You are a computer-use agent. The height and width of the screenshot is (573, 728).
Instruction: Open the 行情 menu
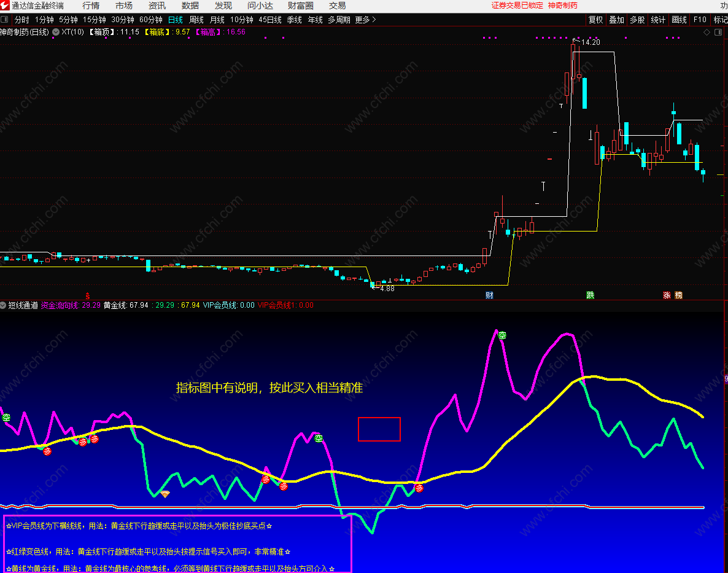(x=90, y=6)
